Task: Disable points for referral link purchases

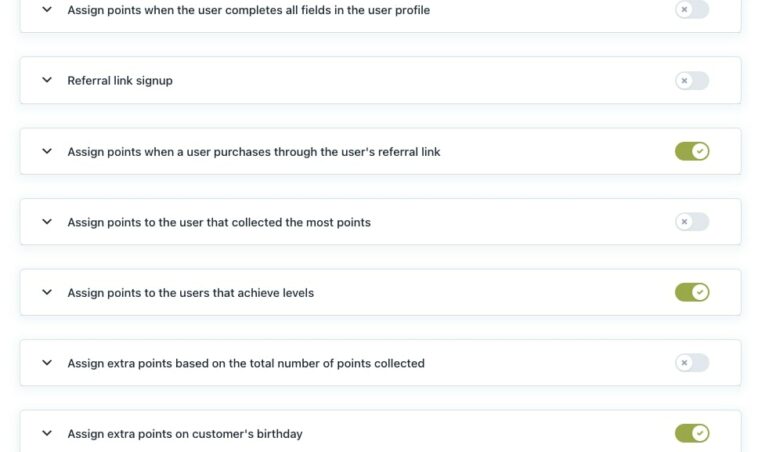Action: pos(691,152)
